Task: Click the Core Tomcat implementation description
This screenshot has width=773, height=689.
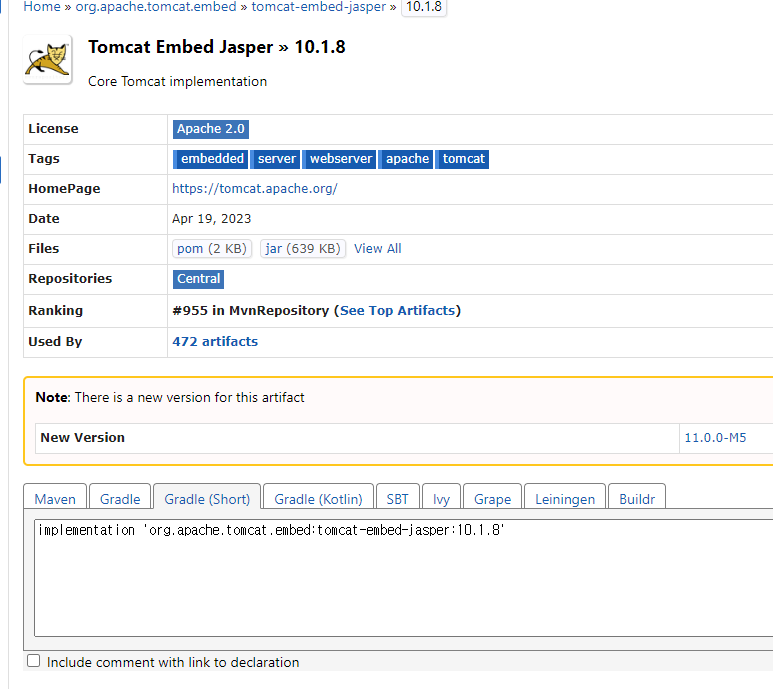Action: tap(177, 81)
